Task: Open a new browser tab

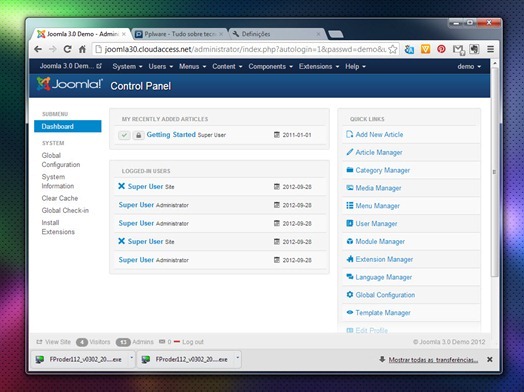Action: pos(336,34)
